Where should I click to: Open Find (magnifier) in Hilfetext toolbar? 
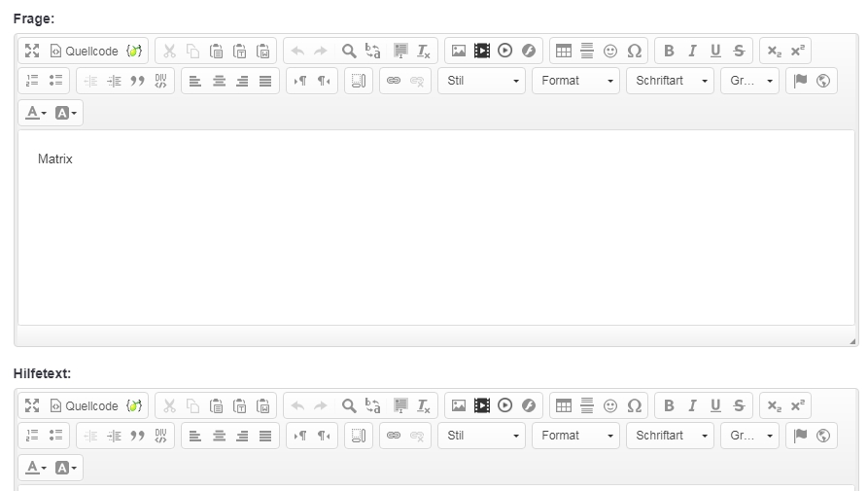click(x=349, y=405)
